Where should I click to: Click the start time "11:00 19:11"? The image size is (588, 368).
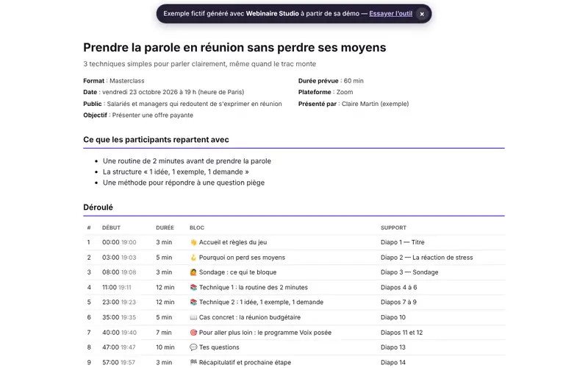coord(117,287)
